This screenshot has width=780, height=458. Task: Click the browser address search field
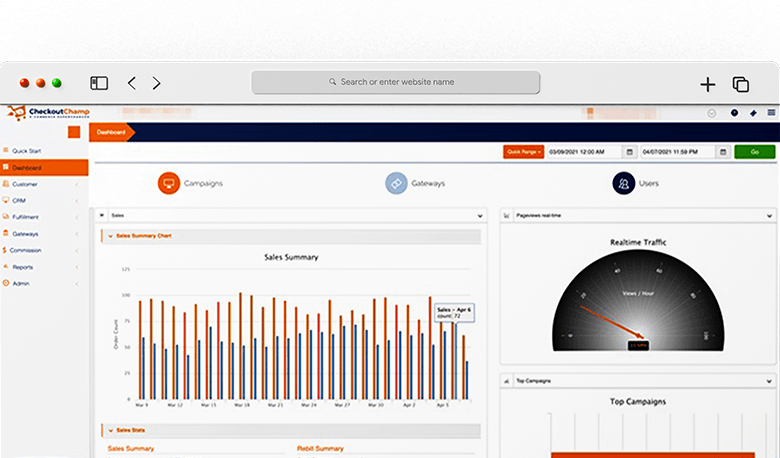pyautogui.click(x=395, y=82)
